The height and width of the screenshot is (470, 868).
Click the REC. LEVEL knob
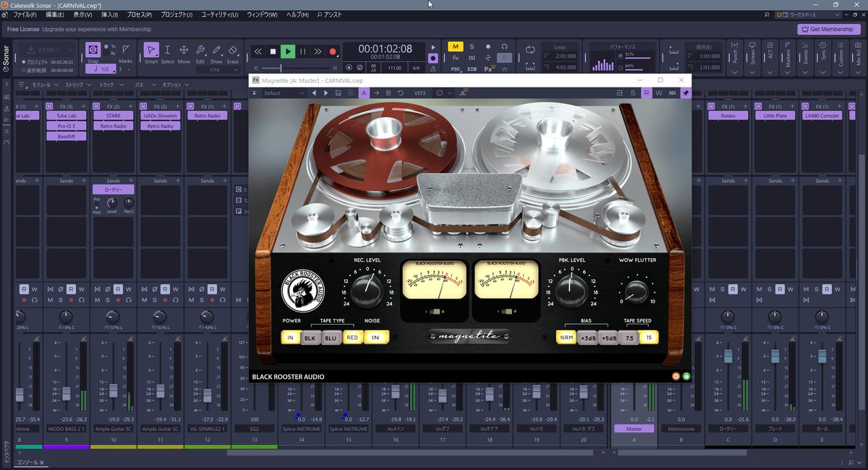point(367,291)
